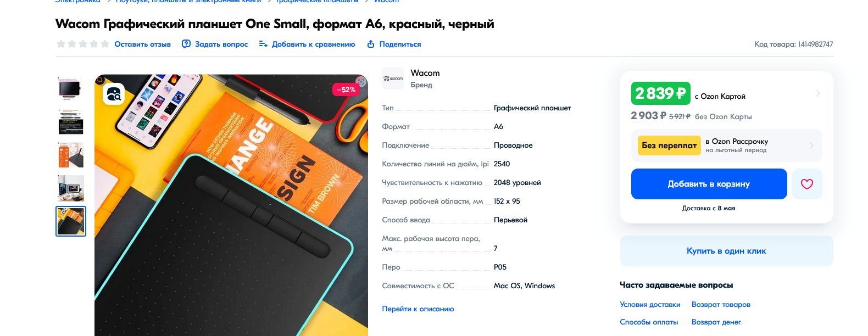Click the share icon beside Поделиться

pos(371,44)
